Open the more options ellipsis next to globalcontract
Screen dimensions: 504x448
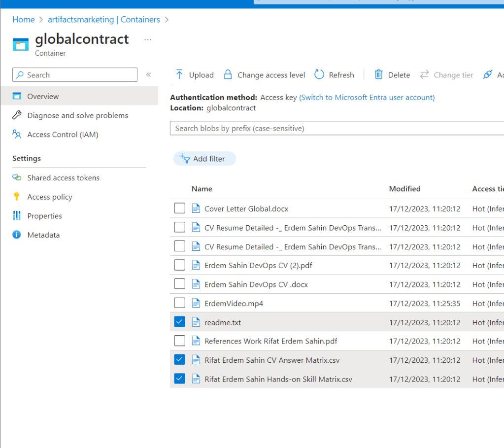148,39
